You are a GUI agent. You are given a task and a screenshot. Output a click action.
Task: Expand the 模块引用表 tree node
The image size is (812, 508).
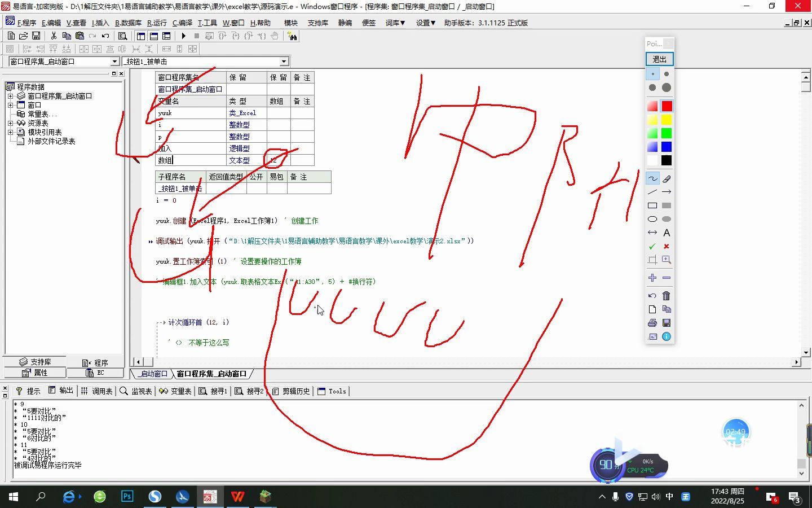pos(10,132)
